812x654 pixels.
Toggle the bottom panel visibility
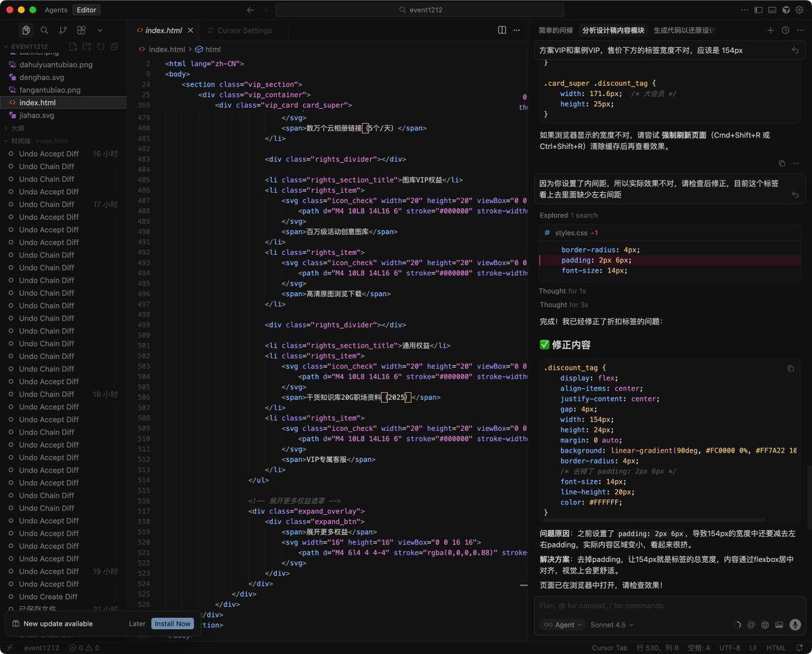pyautogui.click(x=772, y=10)
